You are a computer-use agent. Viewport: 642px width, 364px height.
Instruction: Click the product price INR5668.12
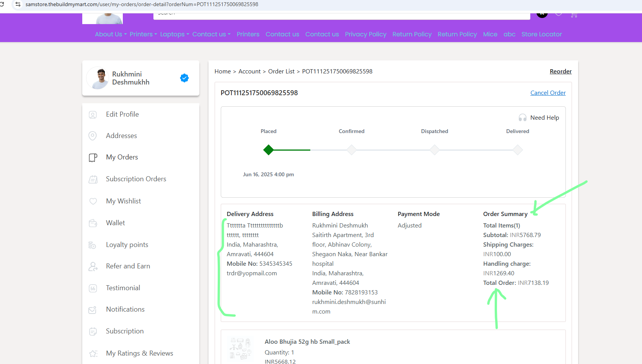pyautogui.click(x=280, y=361)
